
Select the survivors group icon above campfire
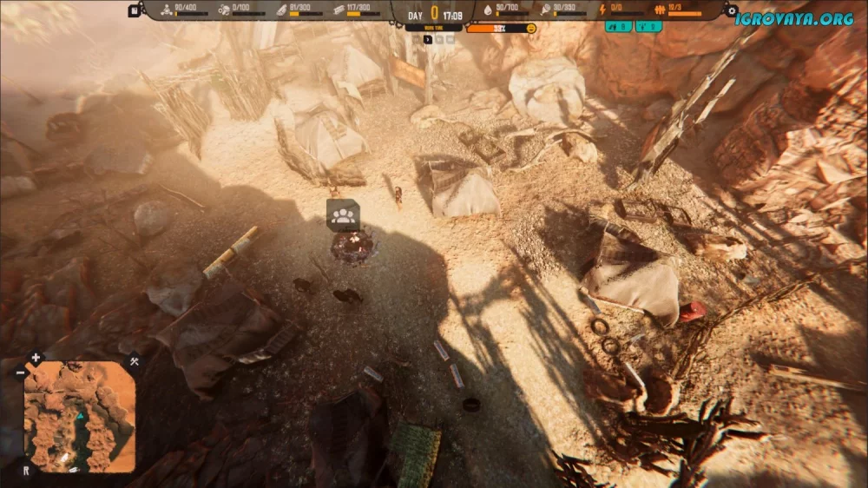point(343,215)
